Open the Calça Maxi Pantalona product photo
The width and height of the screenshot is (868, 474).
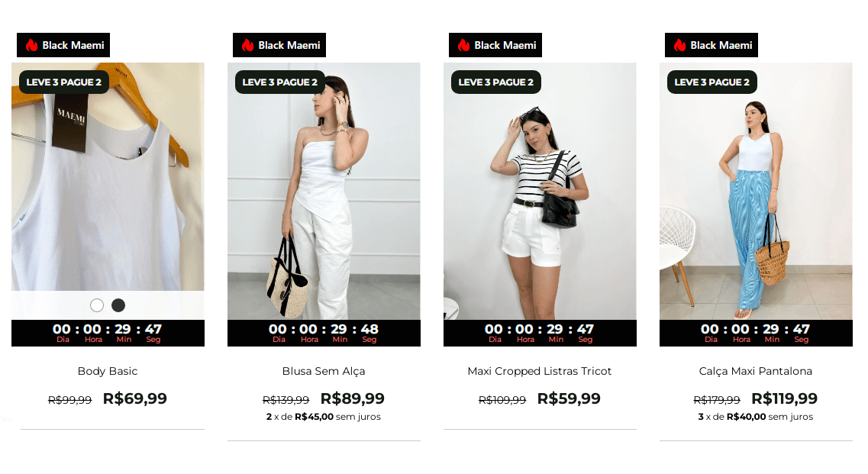pyautogui.click(x=756, y=191)
